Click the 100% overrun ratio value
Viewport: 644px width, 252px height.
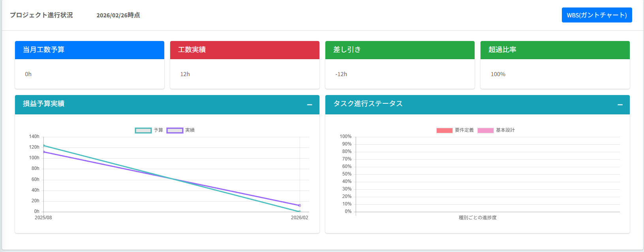tap(498, 74)
